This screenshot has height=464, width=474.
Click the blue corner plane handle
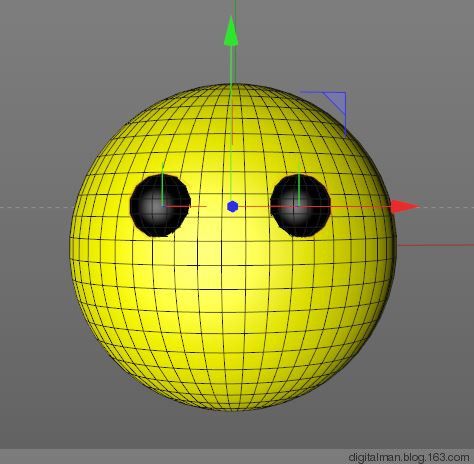(335, 103)
